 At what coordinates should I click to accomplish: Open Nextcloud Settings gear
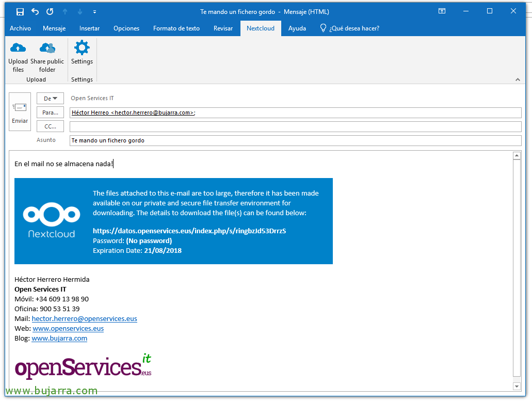(x=82, y=53)
